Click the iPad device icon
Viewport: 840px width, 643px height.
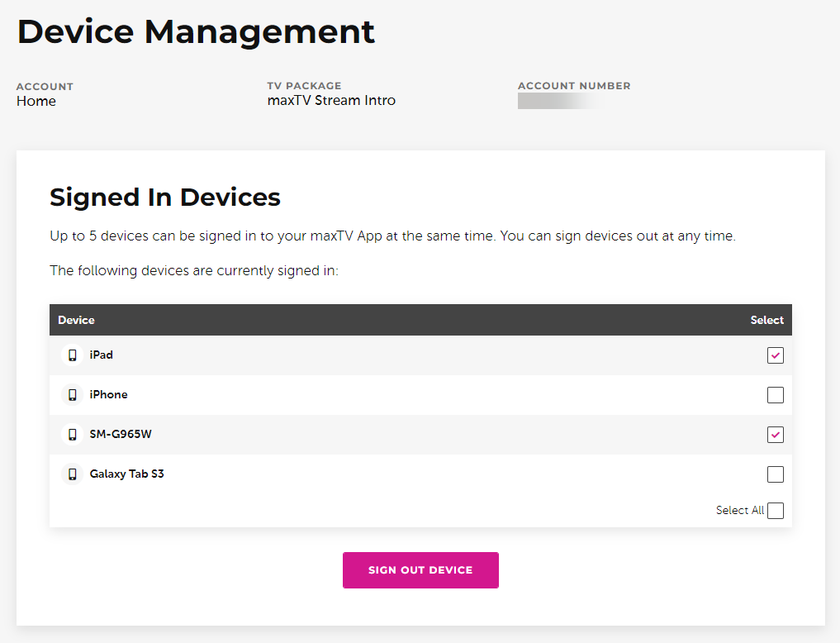point(72,355)
